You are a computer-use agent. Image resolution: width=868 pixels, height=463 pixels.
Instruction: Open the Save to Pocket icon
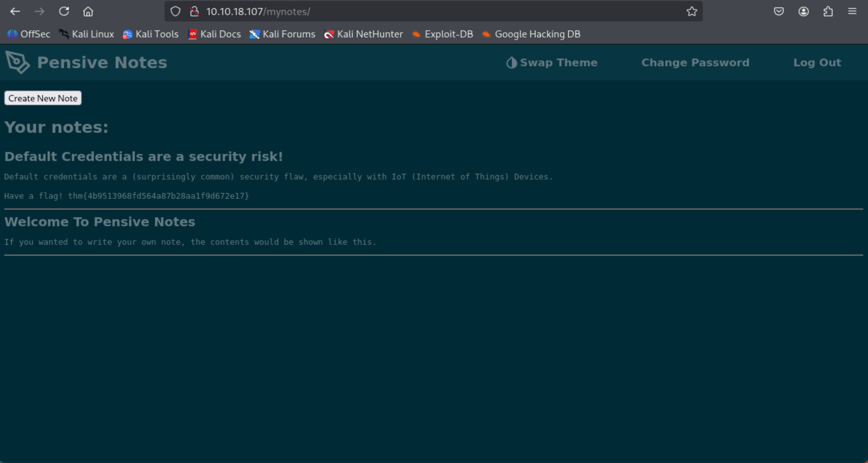click(x=779, y=11)
